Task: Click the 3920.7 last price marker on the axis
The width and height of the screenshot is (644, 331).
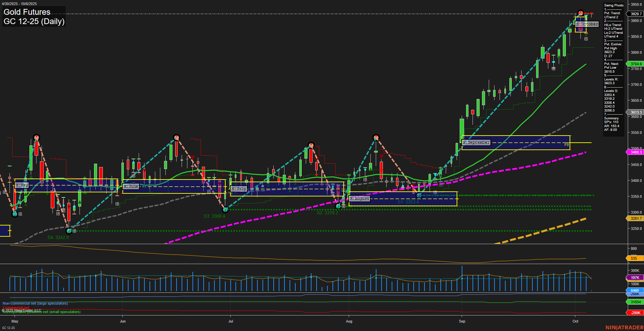Action: (636, 14)
